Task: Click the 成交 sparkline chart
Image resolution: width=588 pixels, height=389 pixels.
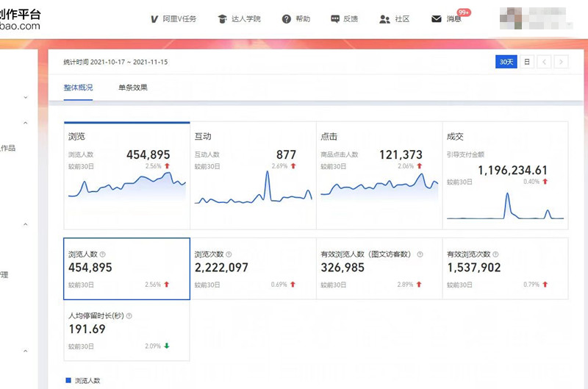Action: coord(505,206)
